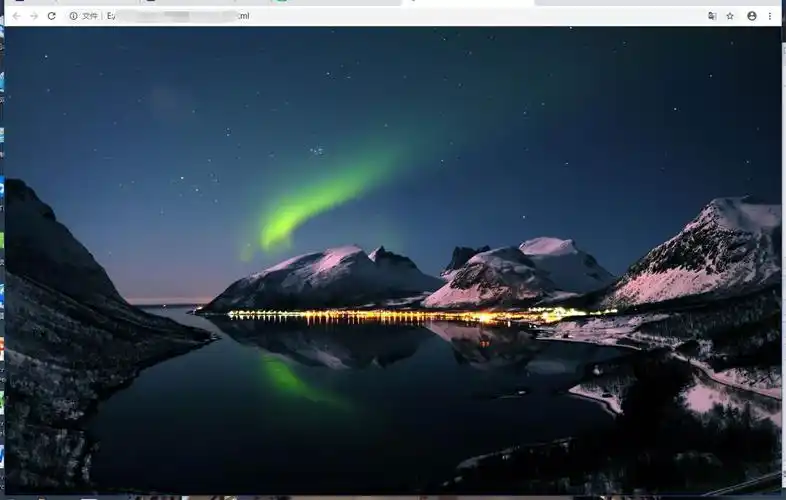Viewport: 786px width, 500px height.
Task: Open the Chrome profile avatar
Action: pos(752,16)
